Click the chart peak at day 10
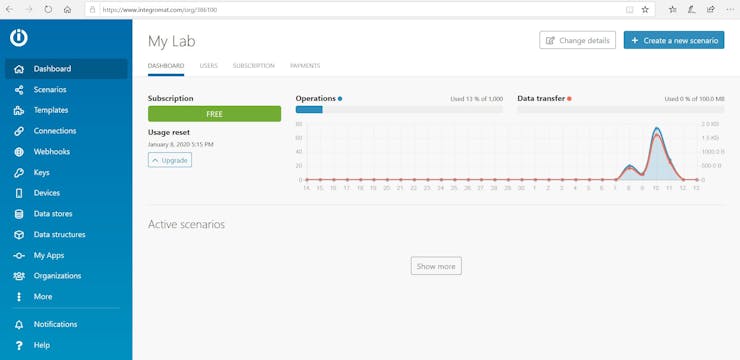740x360 pixels. [x=656, y=129]
